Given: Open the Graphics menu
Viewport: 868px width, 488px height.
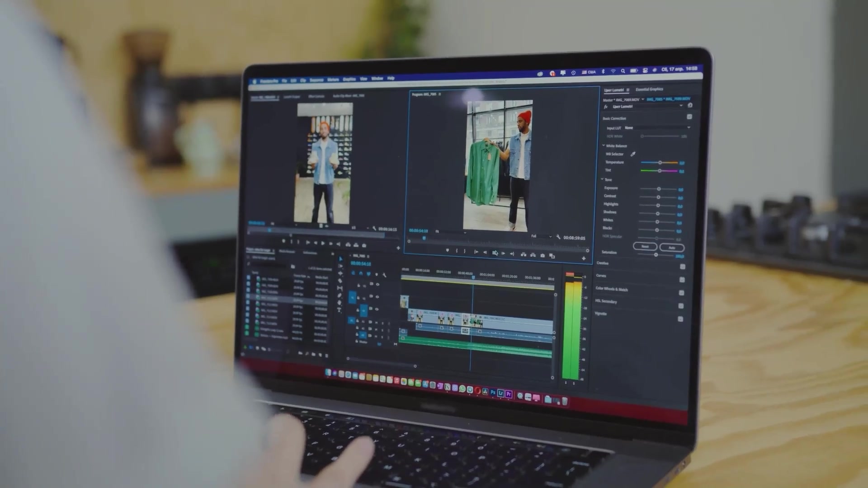Looking at the screenshot, I should click(349, 79).
